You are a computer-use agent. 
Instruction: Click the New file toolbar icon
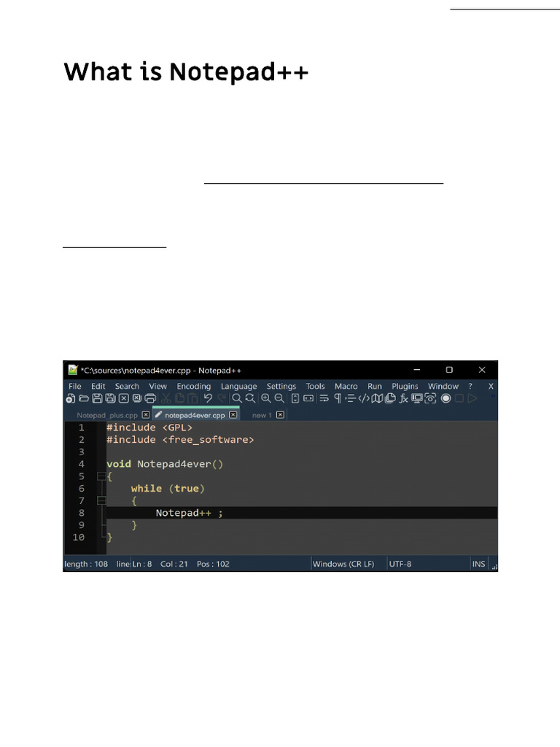[71, 398]
